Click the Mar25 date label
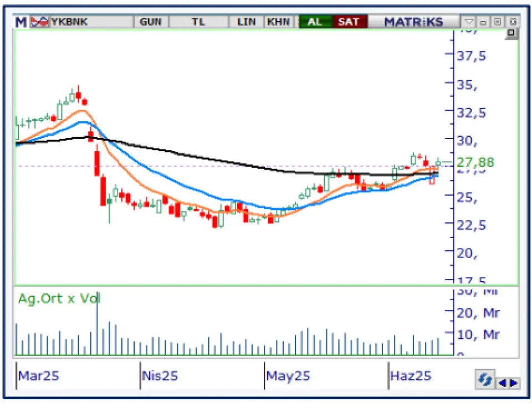 [x=38, y=376]
